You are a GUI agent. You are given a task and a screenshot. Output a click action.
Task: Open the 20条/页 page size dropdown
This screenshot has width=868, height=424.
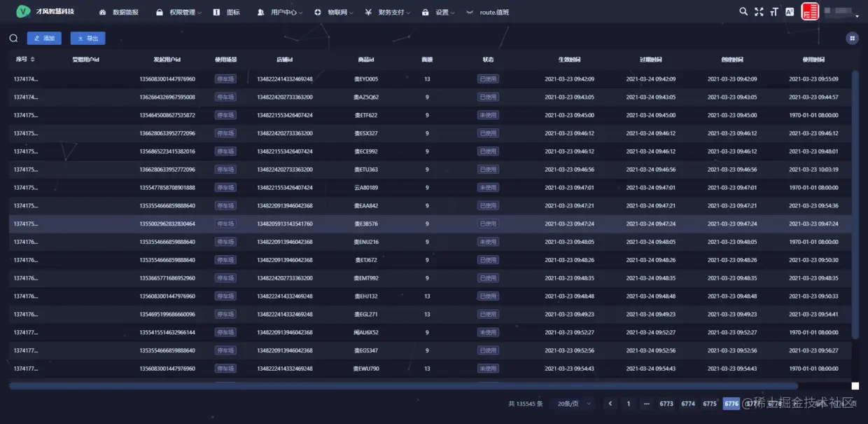[x=574, y=404]
